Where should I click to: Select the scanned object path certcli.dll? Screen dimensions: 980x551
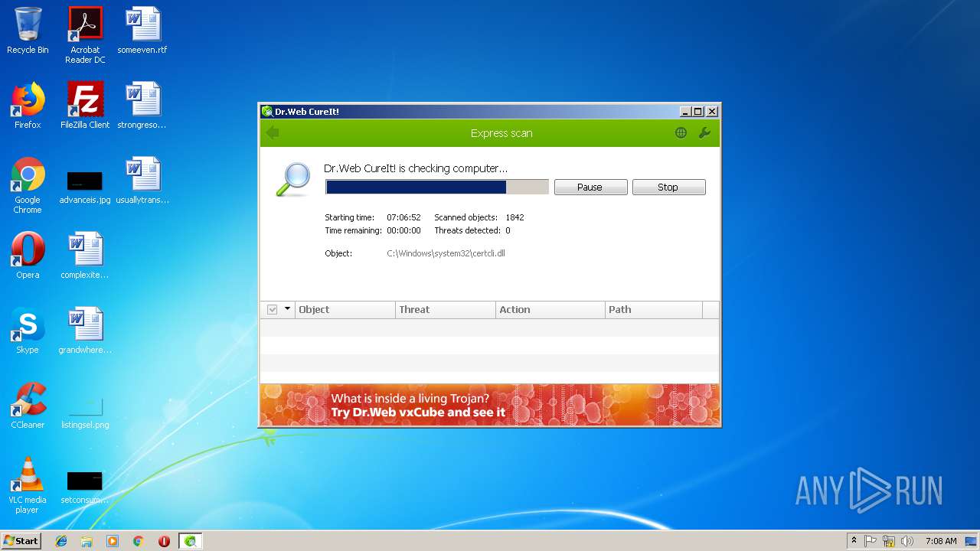(x=446, y=253)
